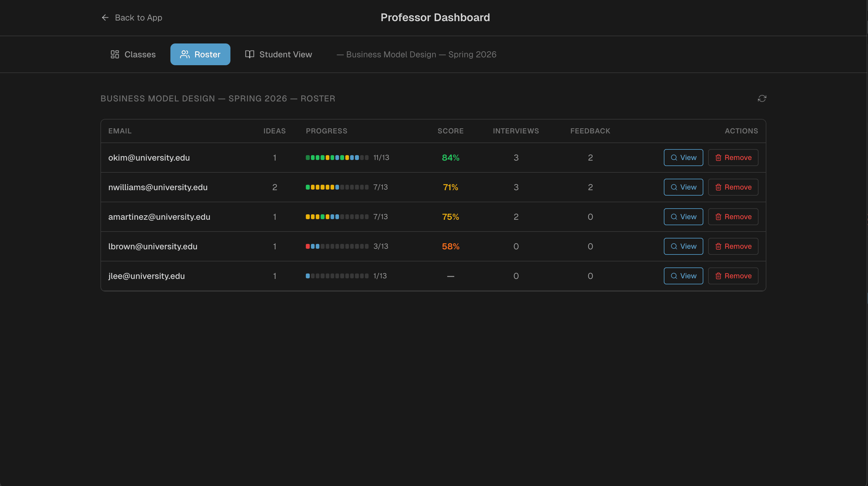Sort by the EMAIL column header
Screen dimensions: 868x486
pyautogui.click(x=120, y=131)
